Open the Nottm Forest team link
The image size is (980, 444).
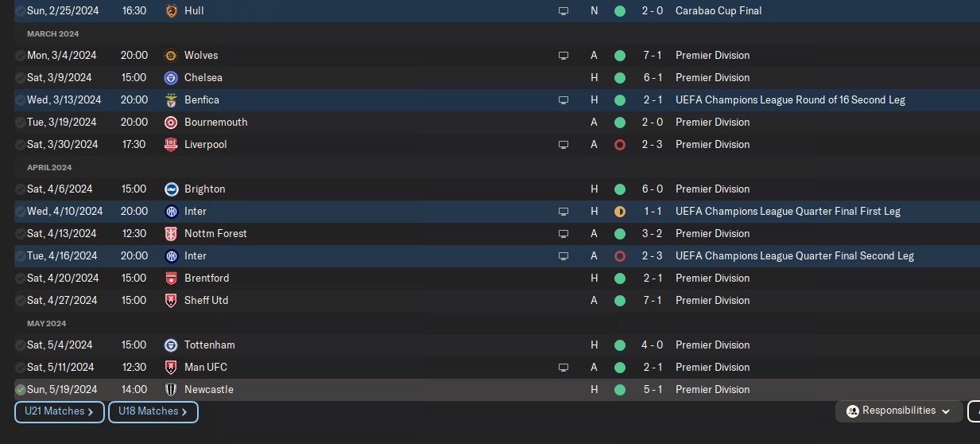pos(215,234)
